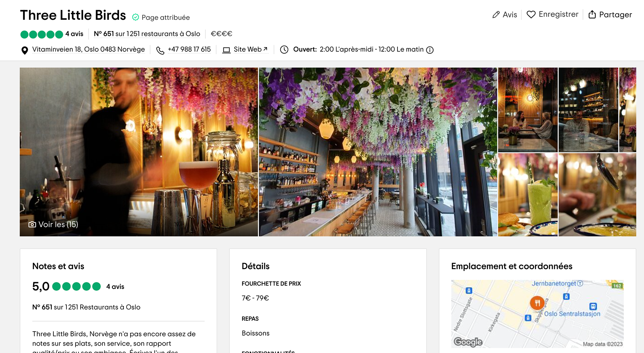Open the Avis review link
Screen dimensions: 644x353
click(x=504, y=15)
